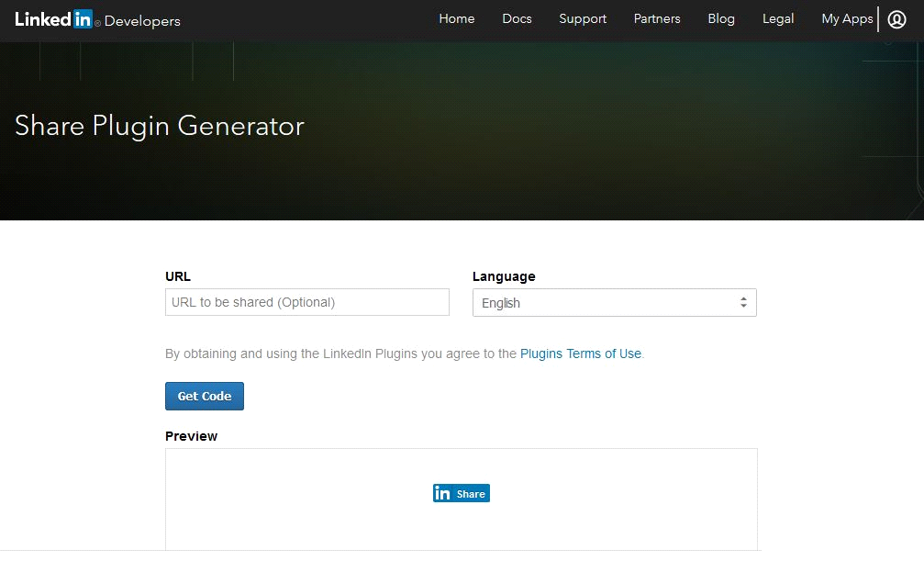Click the Share text in preview button
Viewport: 924px width, 561px height.
click(x=471, y=494)
